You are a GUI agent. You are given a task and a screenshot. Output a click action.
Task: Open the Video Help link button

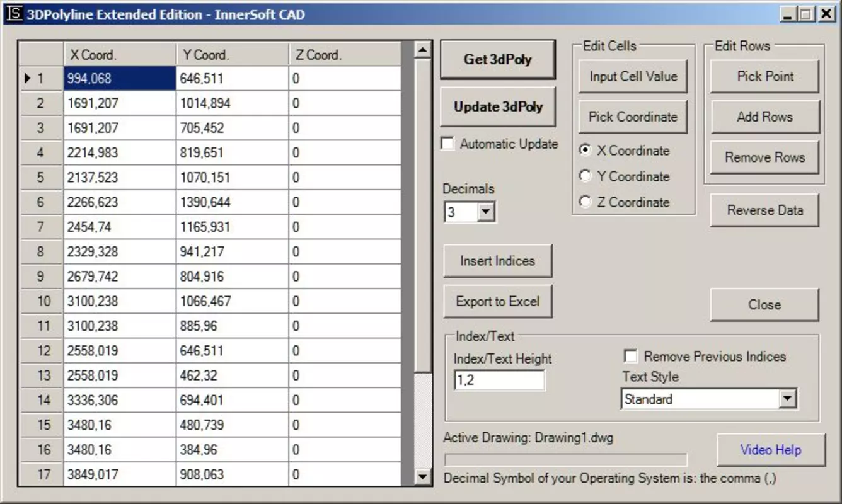pyautogui.click(x=771, y=450)
